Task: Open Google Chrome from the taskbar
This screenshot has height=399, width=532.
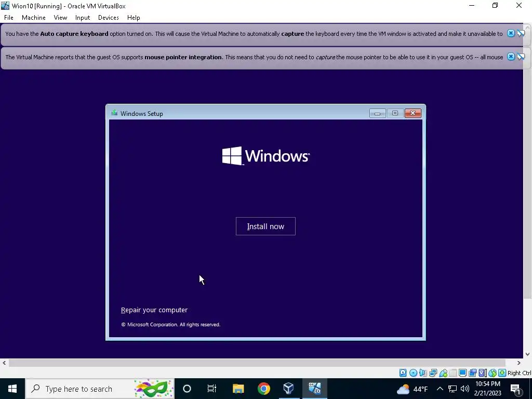Action: (263, 389)
